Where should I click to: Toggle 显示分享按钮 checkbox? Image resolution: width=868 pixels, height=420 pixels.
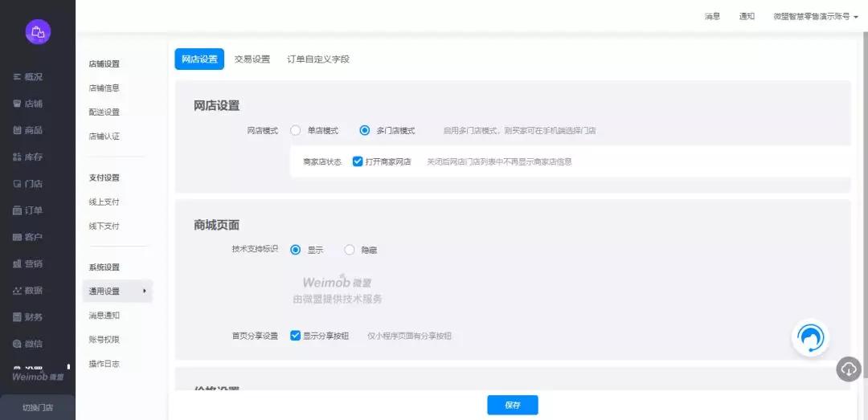(296, 336)
